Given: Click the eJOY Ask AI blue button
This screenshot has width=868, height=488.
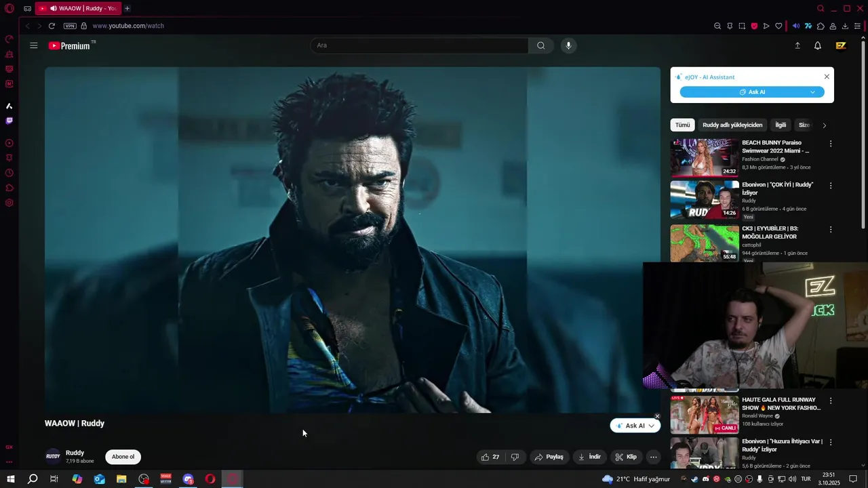Looking at the screenshot, I should 752,92.
